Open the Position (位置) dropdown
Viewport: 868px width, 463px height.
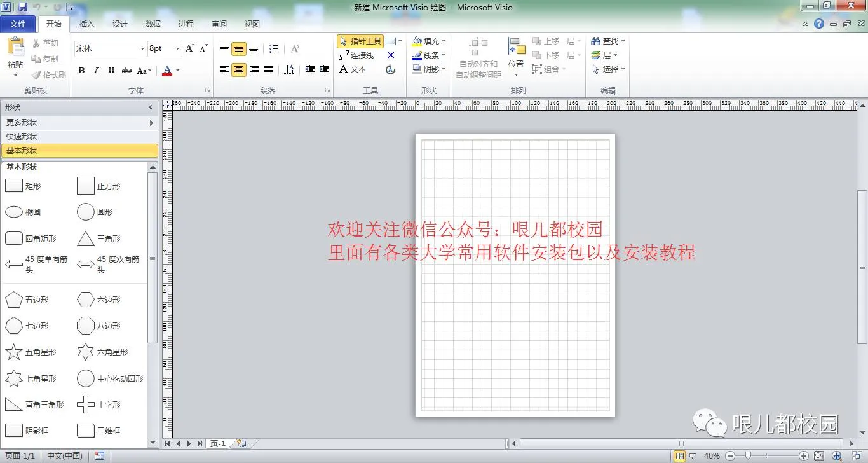[516, 57]
